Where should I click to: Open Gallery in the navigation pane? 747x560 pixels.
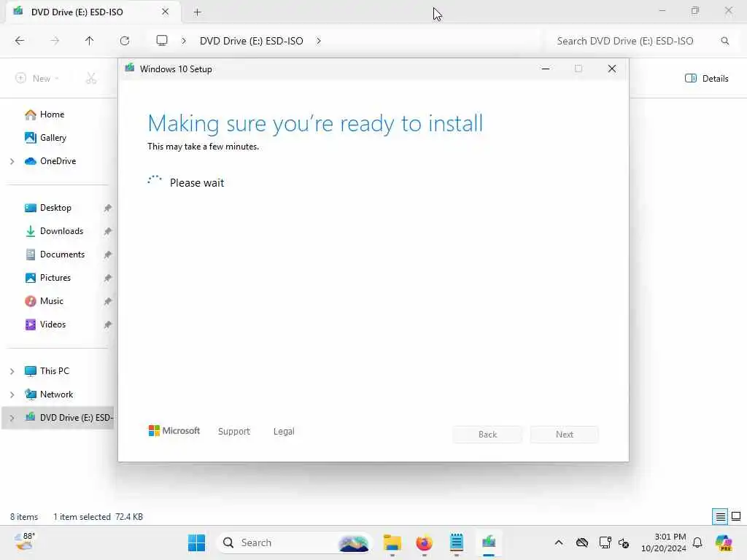[53, 138]
